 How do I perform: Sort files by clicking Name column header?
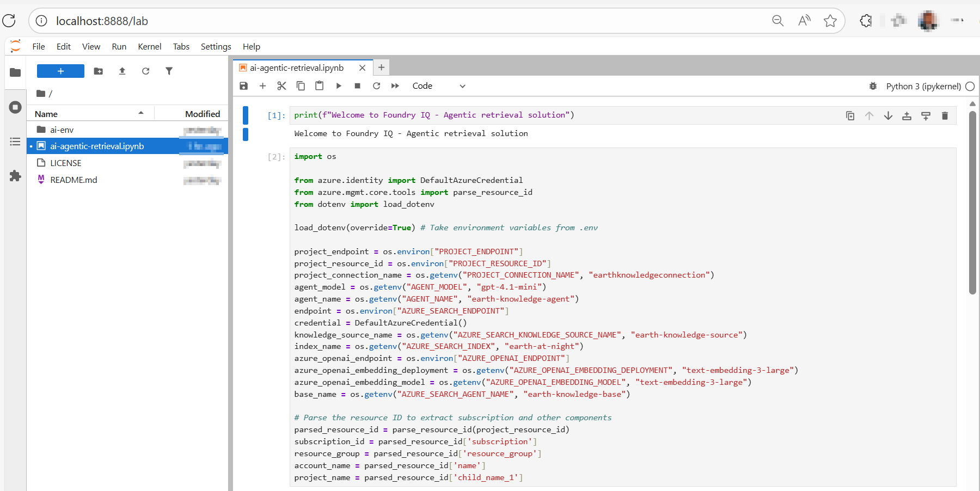click(x=46, y=114)
